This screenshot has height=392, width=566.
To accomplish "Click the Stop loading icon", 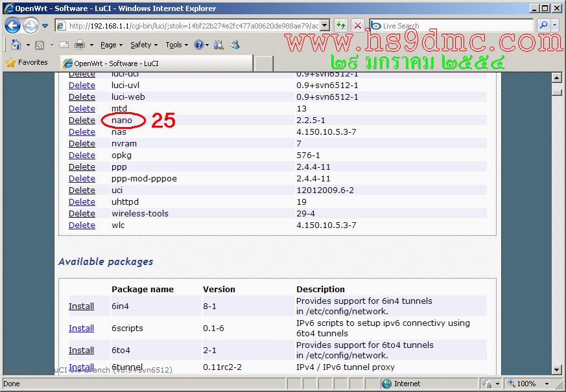I will (x=358, y=26).
